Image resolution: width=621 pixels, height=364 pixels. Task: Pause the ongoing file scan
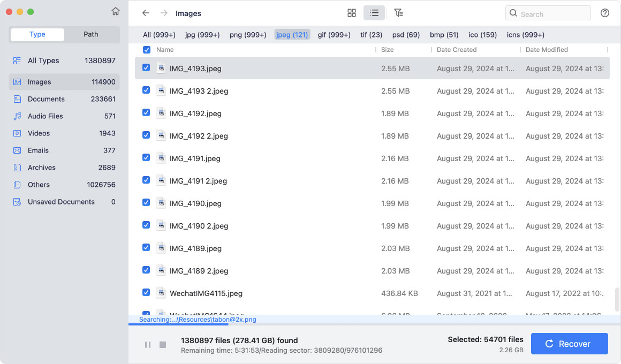148,345
